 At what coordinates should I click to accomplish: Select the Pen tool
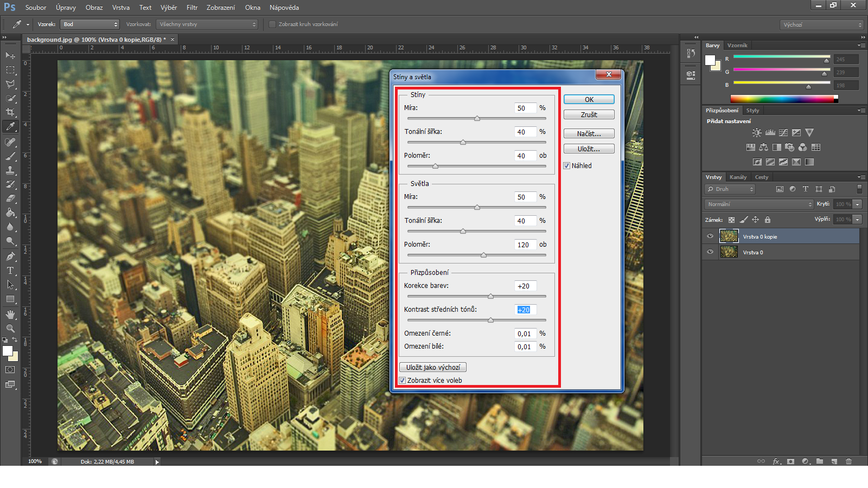coord(10,256)
